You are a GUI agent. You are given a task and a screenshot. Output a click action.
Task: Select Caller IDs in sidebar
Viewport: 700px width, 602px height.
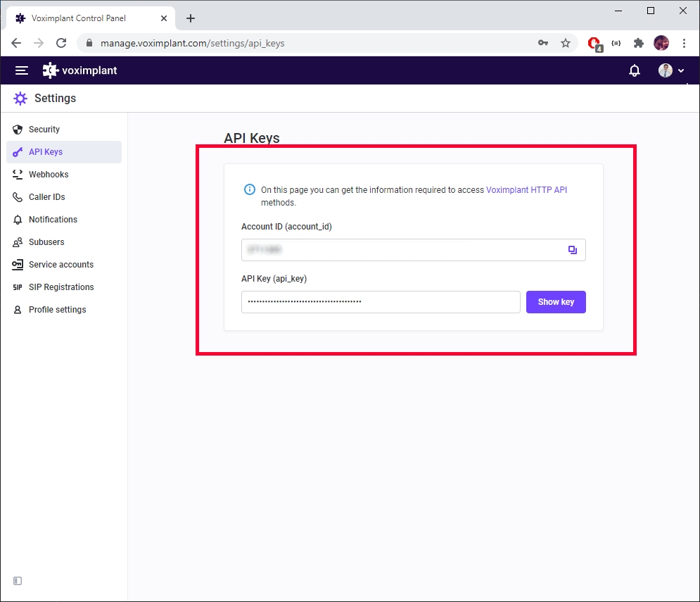(46, 197)
